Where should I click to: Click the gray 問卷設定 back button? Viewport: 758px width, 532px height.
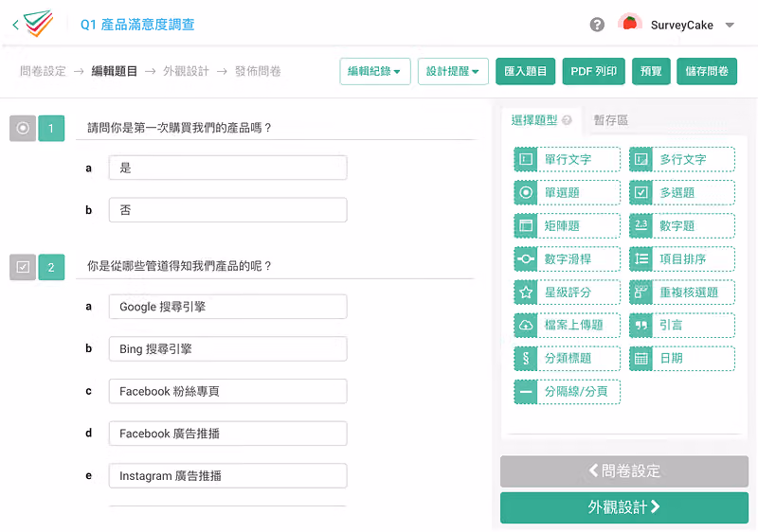[624, 470]
